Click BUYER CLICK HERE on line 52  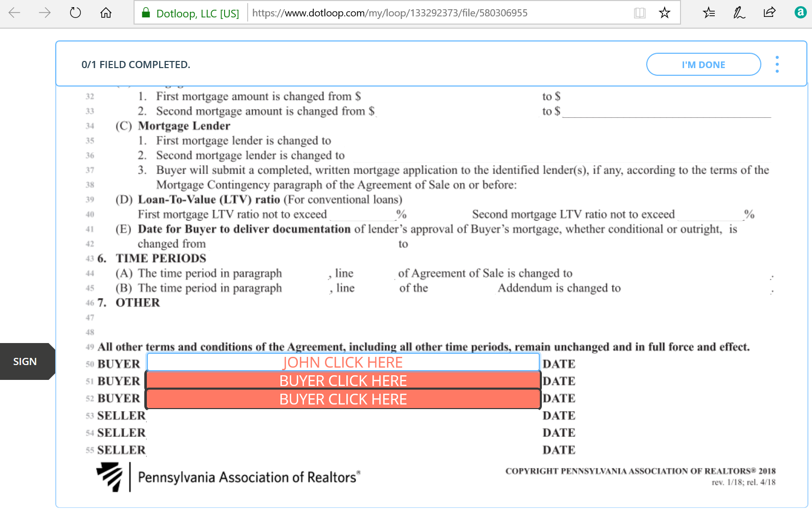(x=343, y=399)
